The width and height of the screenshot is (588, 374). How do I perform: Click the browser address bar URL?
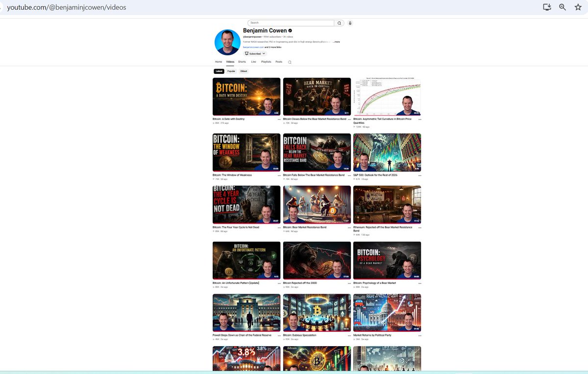tap(67, 7)
